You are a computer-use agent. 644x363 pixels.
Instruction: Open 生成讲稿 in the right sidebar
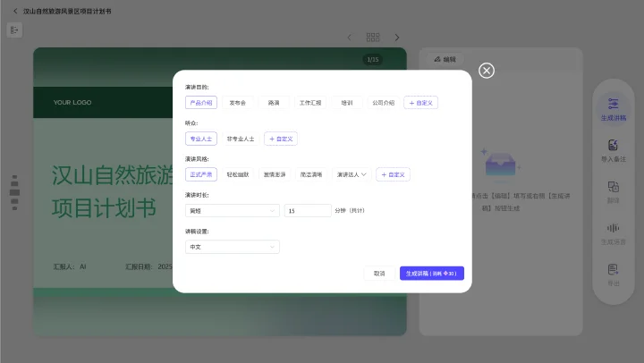click(614, 109)
